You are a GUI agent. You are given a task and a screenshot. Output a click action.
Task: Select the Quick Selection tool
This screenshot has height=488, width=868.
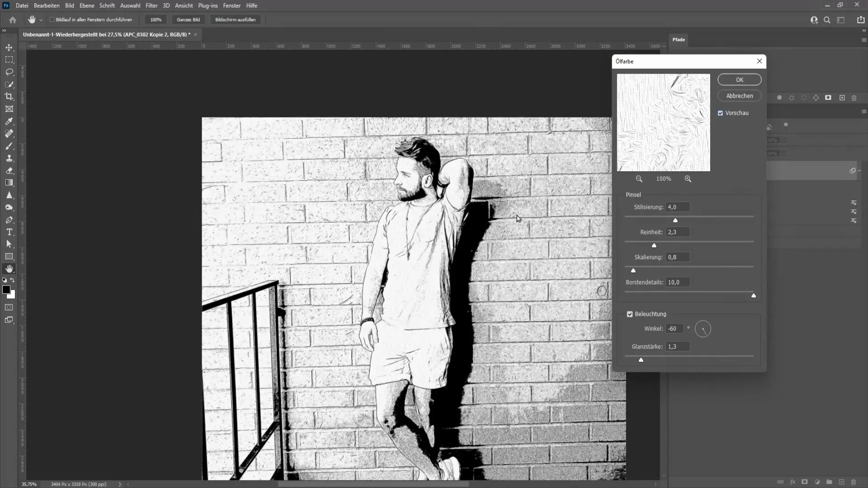(x=9, y=84)
